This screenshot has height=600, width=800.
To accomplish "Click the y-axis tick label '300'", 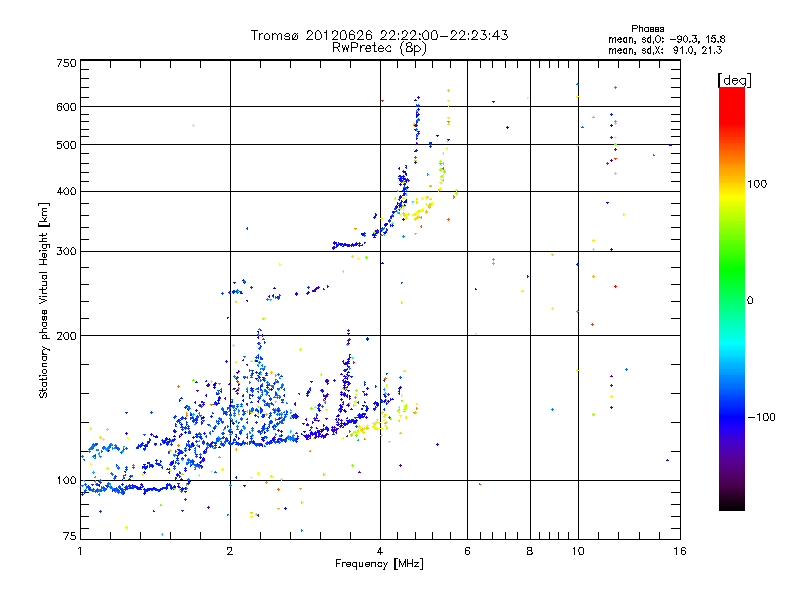I will tap(66, 251).
